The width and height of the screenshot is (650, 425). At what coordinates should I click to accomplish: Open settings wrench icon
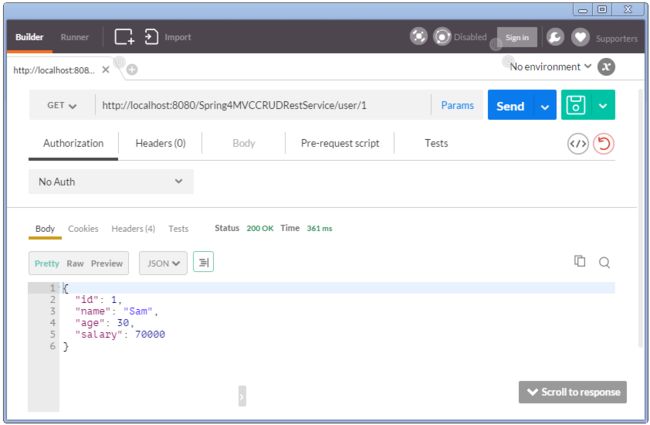click(555, 37)
